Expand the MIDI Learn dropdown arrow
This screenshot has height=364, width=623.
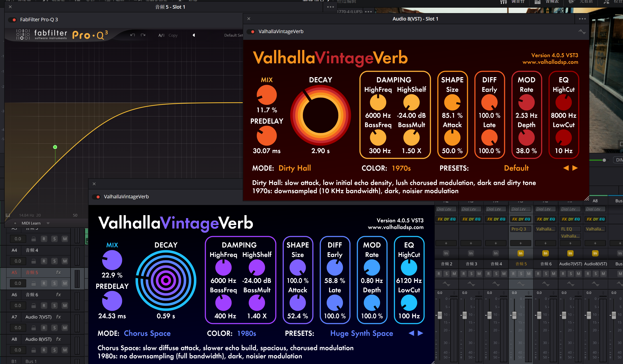point(48,223)
